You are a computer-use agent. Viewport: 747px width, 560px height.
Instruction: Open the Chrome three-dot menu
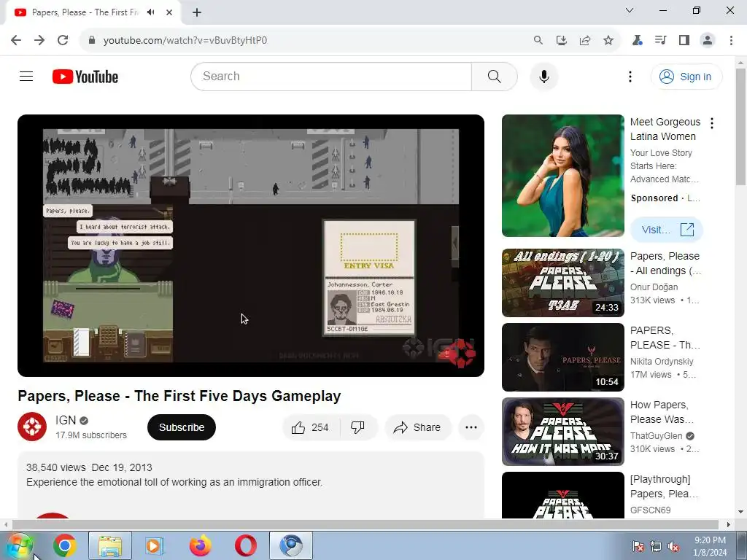pos(731,40)
